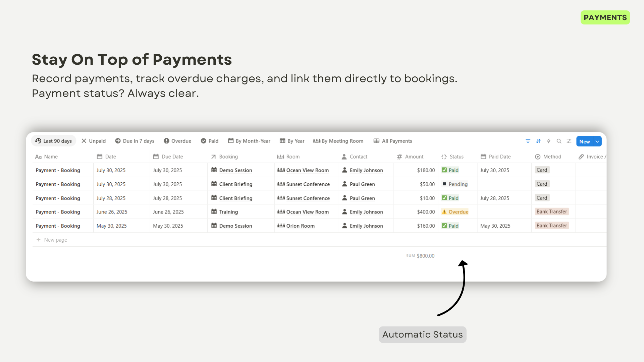Open Demo Session booking in $160.00 row

[x=232, y=226]
